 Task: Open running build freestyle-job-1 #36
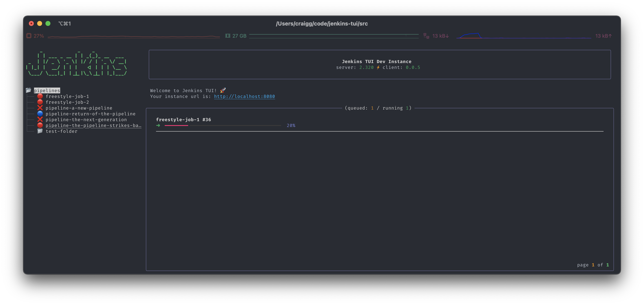coord(183,120)
